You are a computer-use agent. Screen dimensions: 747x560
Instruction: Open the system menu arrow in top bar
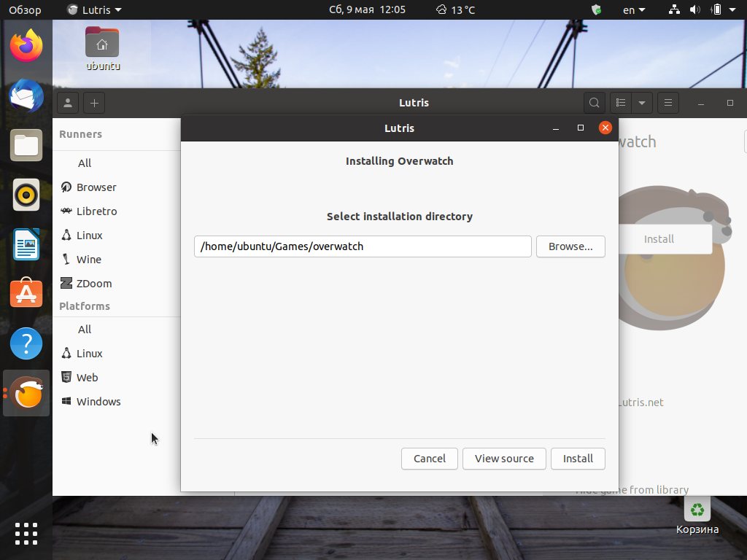[732, 9]
